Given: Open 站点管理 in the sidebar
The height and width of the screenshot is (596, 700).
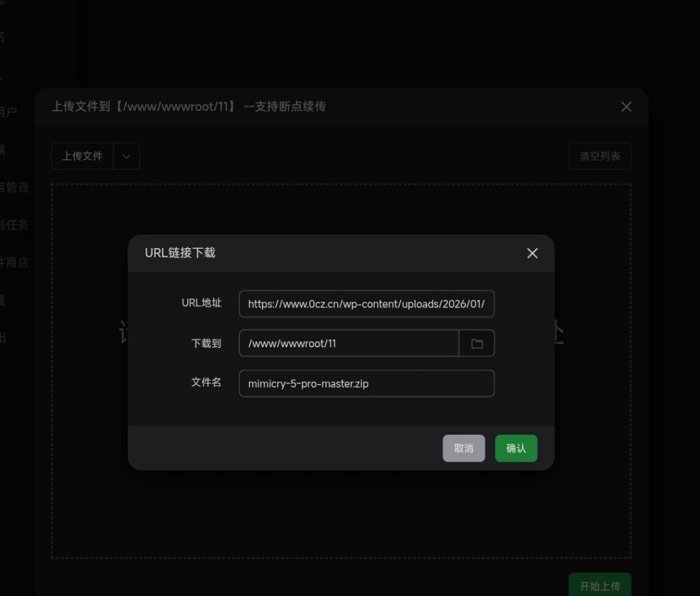Looking at the screenshot, I should click(x=15, y=187).
